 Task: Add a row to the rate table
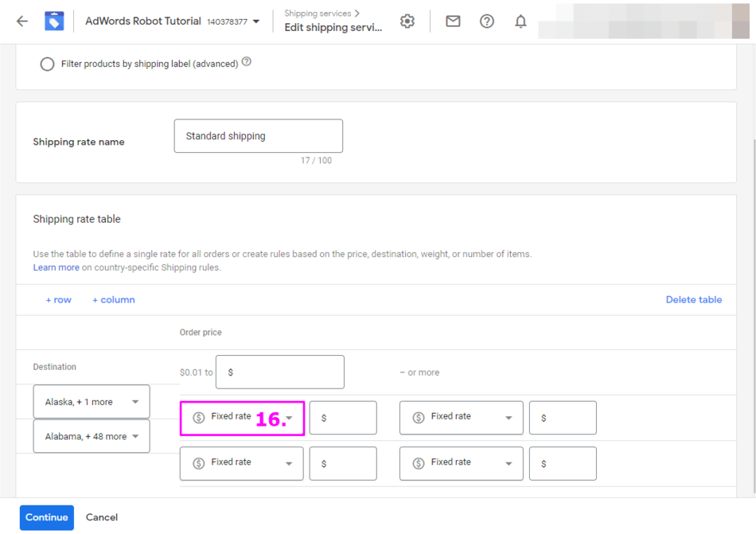[58, 300]
